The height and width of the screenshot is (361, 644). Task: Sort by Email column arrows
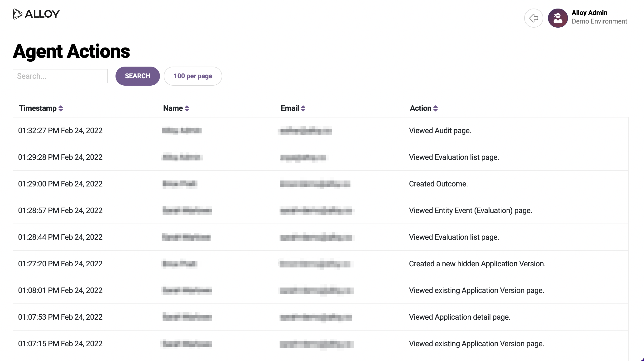[303, 108]
